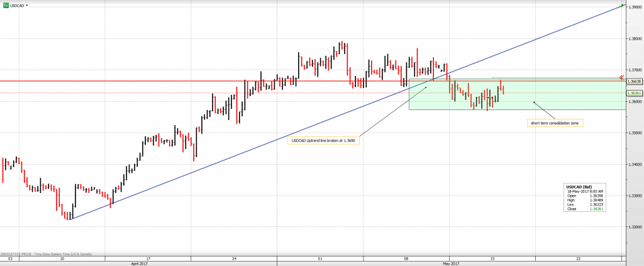
Task: Click the green 1.36261 current price tag
Action: 634,93
